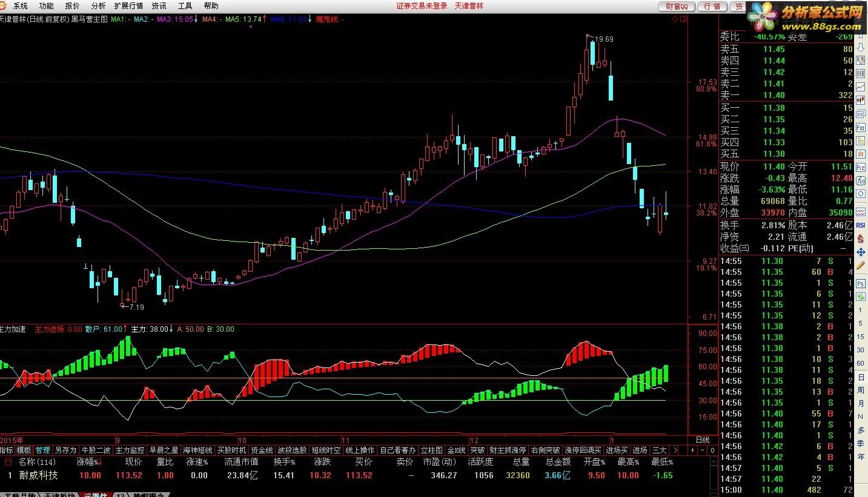
Task: Open the 分析 menu
Action: 98,6
